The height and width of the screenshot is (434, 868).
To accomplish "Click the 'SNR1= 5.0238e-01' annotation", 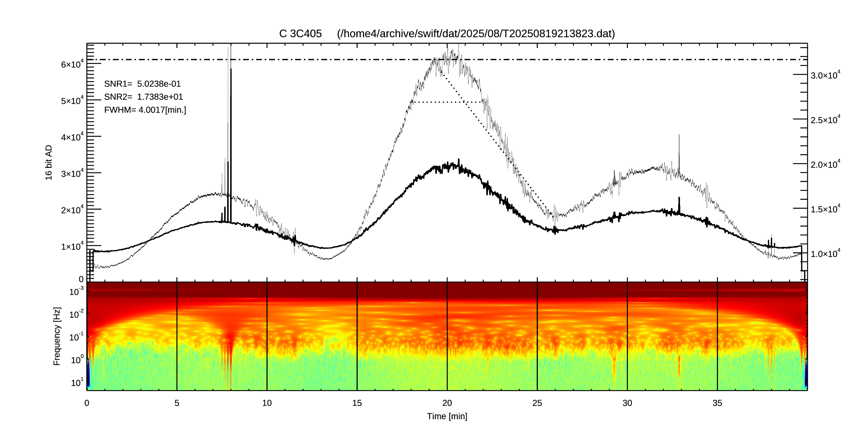I will coord(143,84).
